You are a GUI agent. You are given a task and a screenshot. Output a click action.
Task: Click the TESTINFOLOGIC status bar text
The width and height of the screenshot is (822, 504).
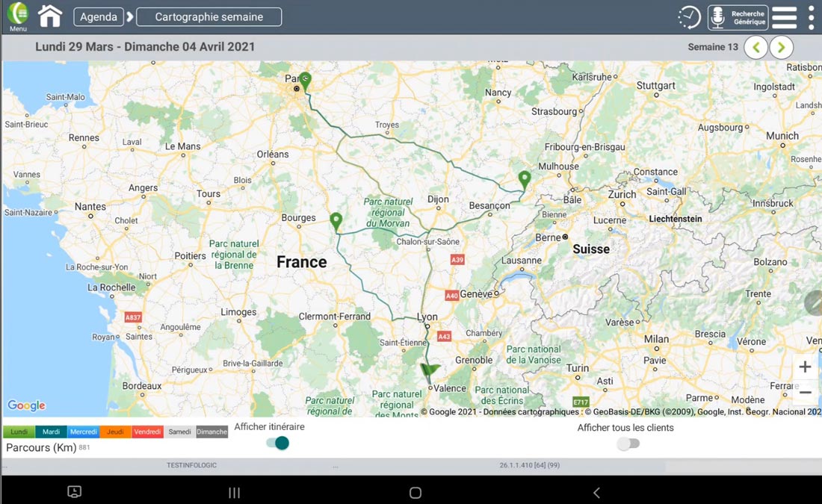click(x=191, y=465)
